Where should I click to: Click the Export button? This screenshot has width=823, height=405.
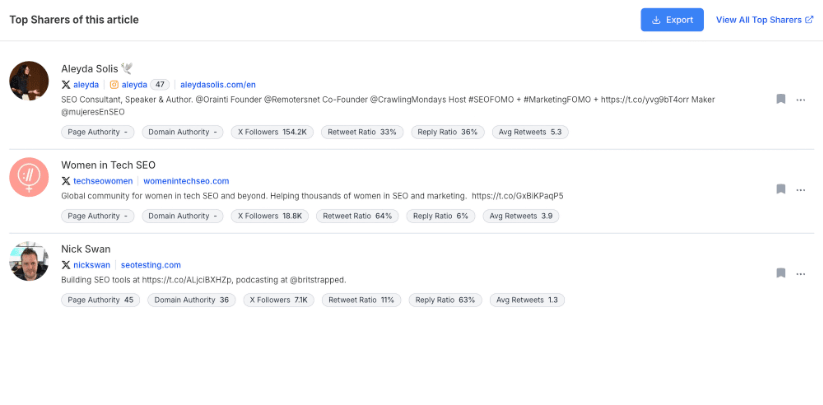click(672, 20)
